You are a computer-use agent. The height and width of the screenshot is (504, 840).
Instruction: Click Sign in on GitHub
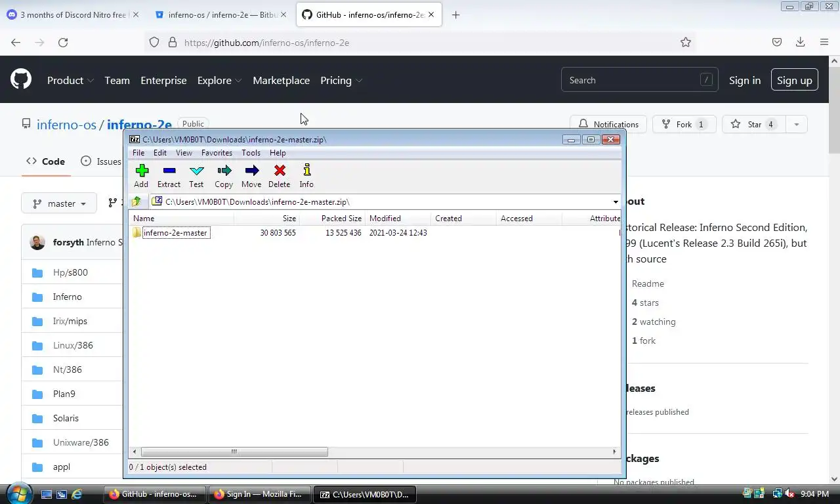point(745,80)
